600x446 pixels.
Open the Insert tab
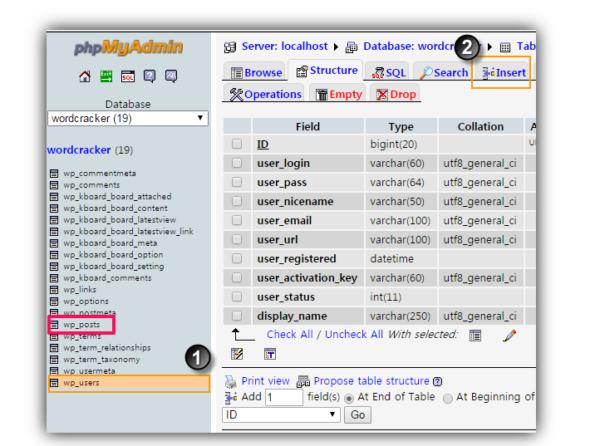click(x=504, y=72)
